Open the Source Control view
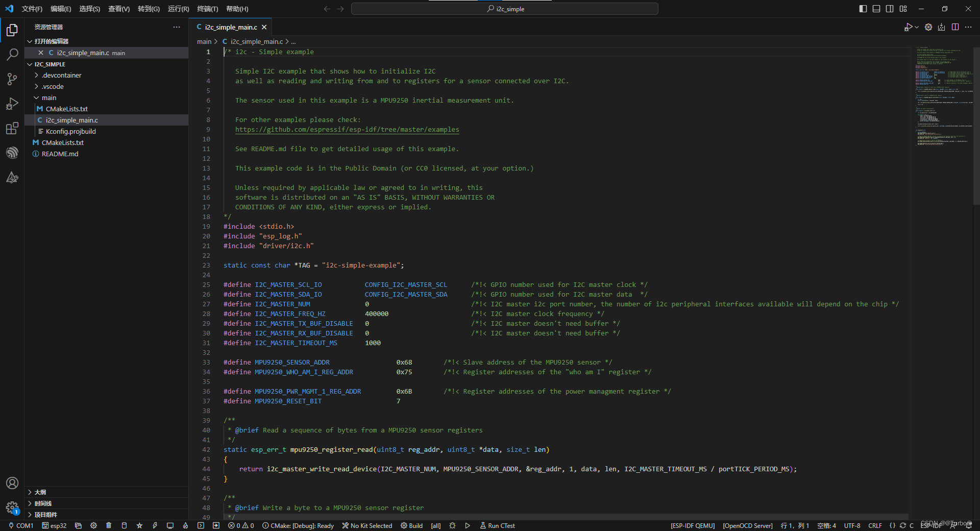980x531 pixels. coord(12,79)
